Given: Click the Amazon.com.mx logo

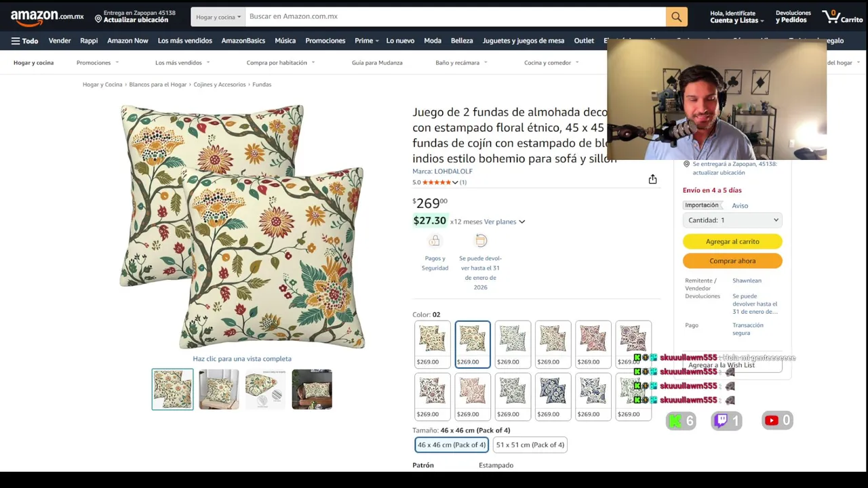Looking at the screenshot, I should point(47,16).
